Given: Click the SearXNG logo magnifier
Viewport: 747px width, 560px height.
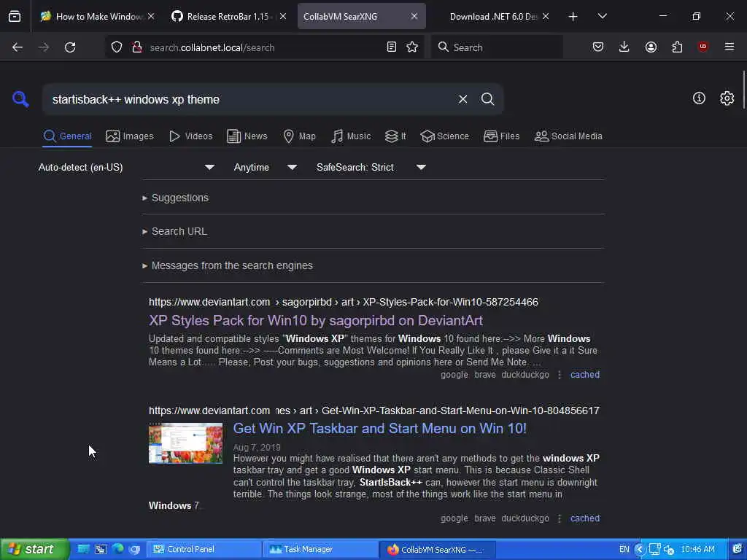Looking at the screenshot, I should (21, 99).
